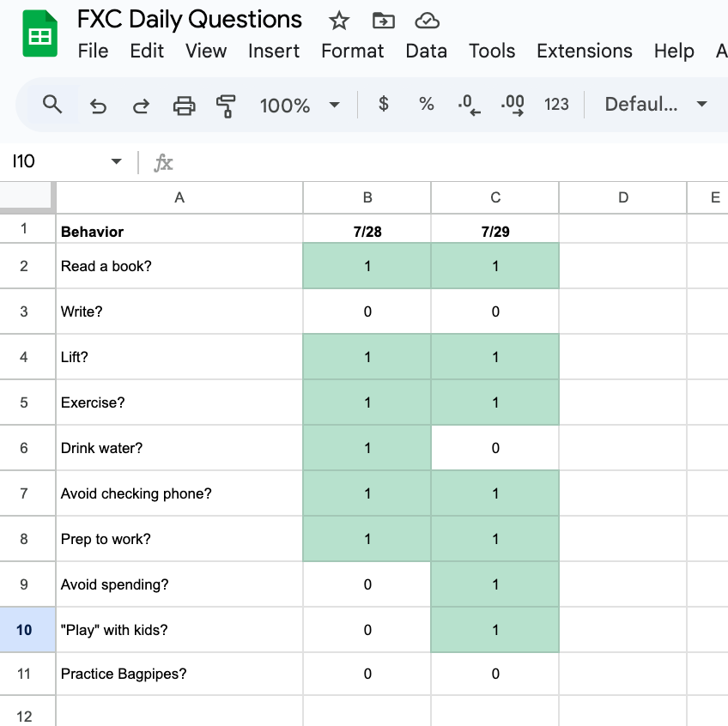
Task: Select the "Write?" cell
Action: (x=179, y=312)
